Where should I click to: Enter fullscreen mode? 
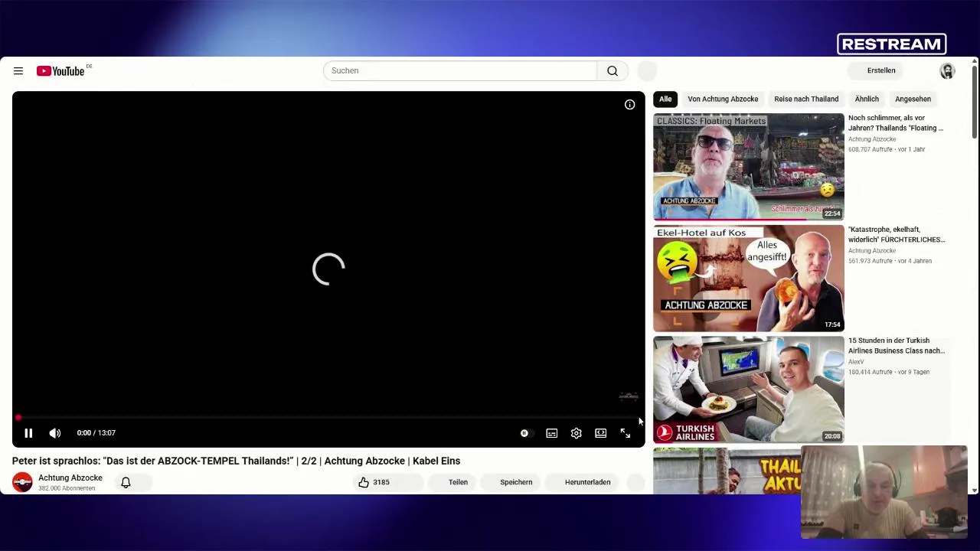625,434
